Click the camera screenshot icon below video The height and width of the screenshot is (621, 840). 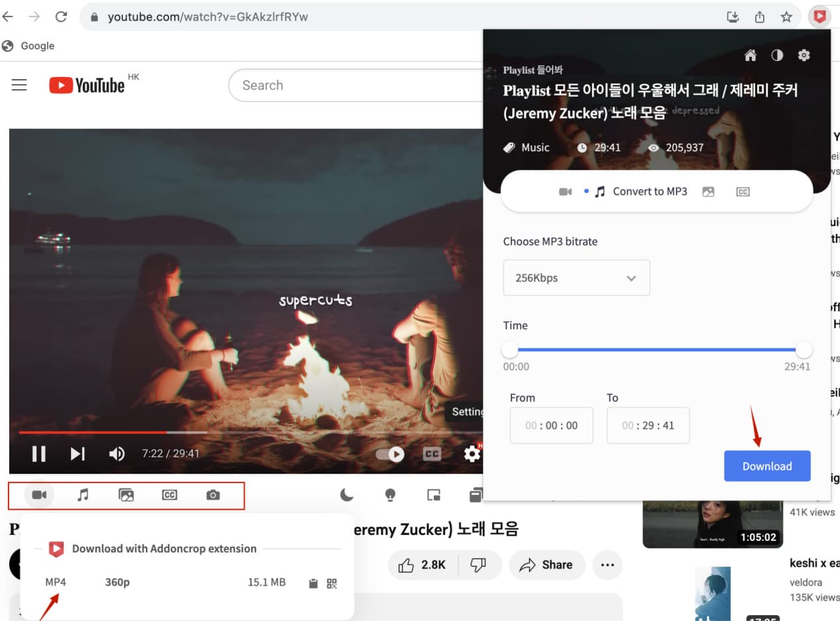[x=213, y=495]
